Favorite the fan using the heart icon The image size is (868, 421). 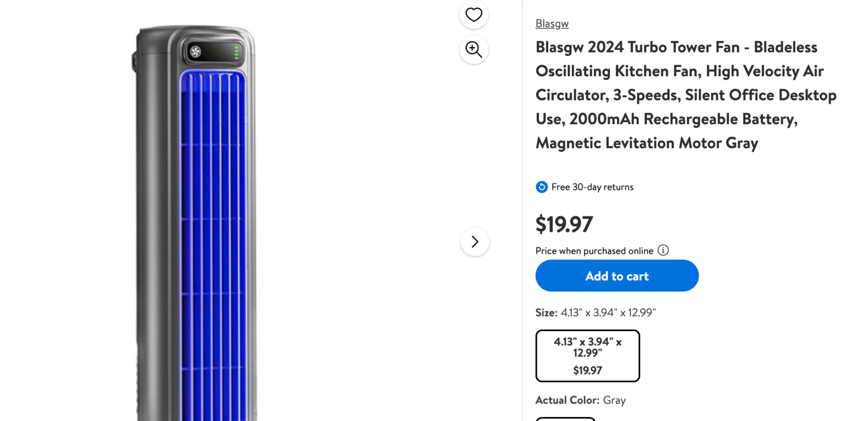coord(474,15)
